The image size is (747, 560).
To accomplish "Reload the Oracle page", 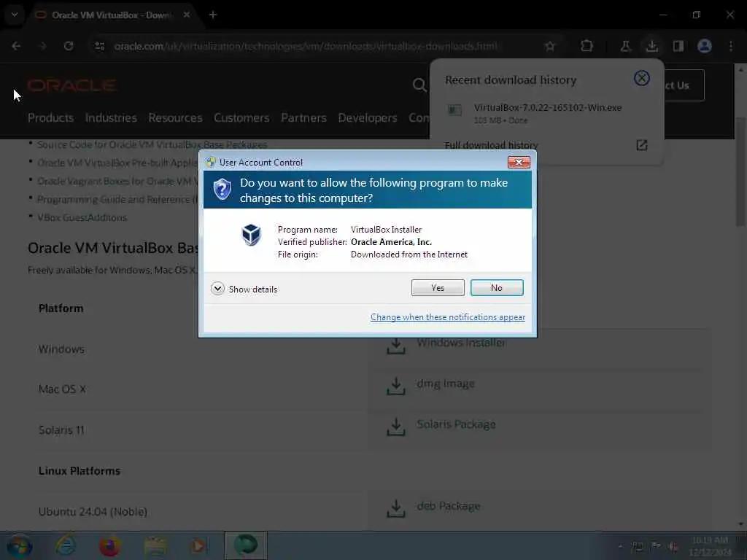I will point(69,46).
